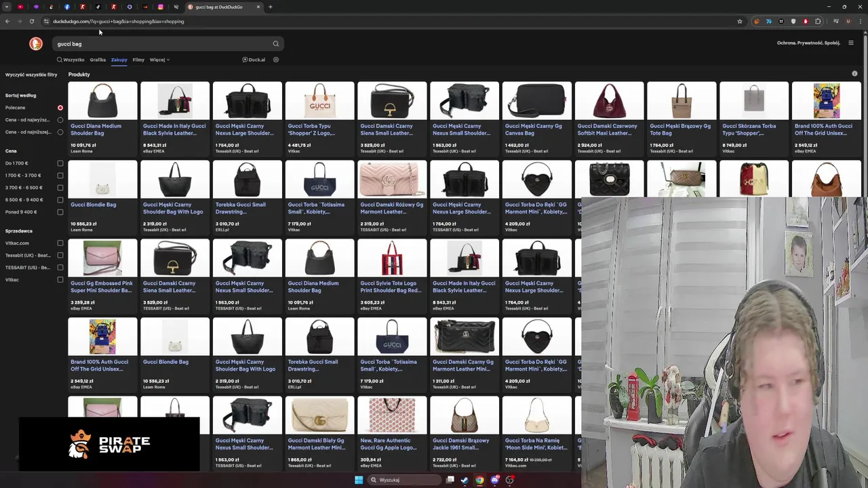This screenshot has height=488, width=868.
Task: Check the Vitkac.com seller filter
Action: [x=60, y=243]
